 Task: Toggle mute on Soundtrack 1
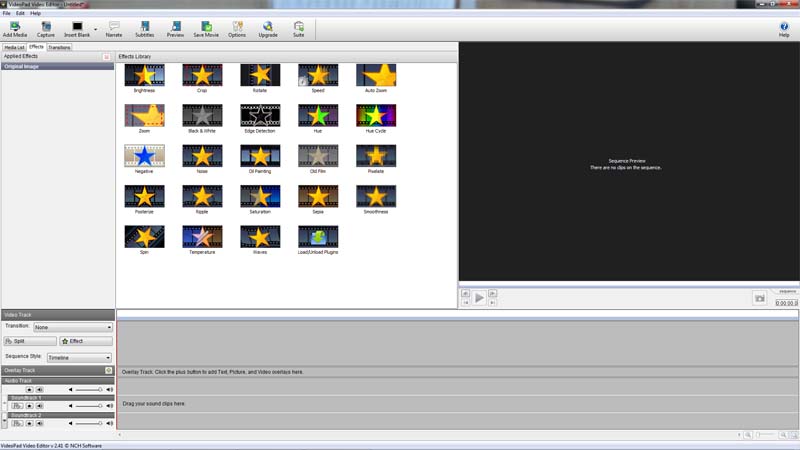[x=40, y=406]
